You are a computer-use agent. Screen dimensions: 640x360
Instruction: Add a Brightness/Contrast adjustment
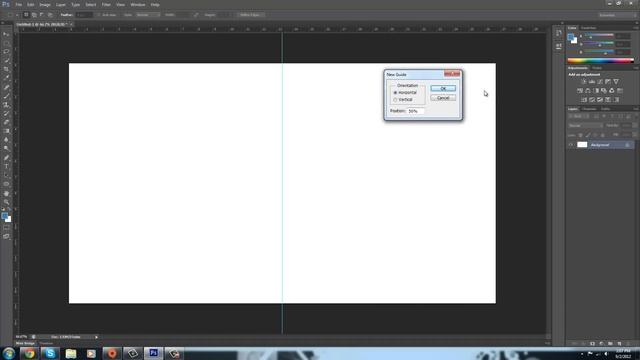pos(583,82)
